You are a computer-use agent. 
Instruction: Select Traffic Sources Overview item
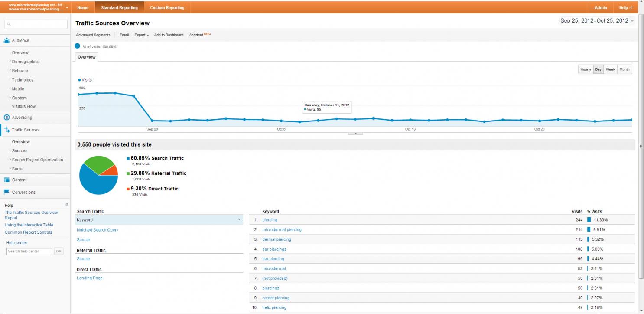[21, 141]
